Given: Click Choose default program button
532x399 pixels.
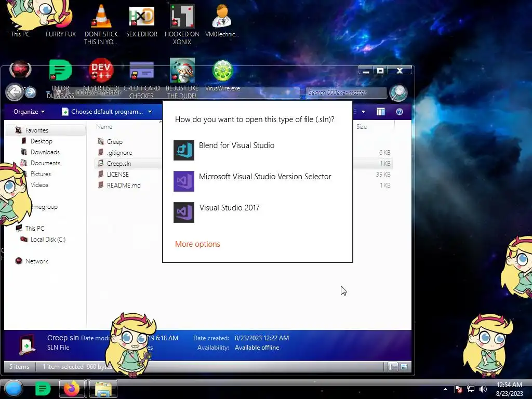Looking at the screenshot, I should pyautogui.click(x=103, y=112).
